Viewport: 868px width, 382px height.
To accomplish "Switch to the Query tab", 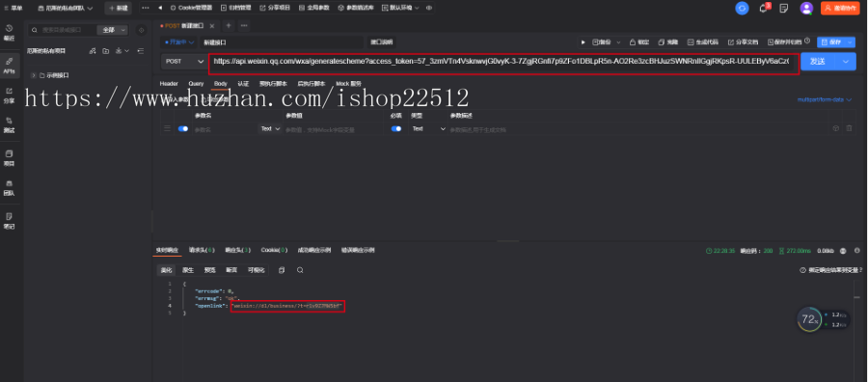I will pyautogui.click(x=196, y=84).
